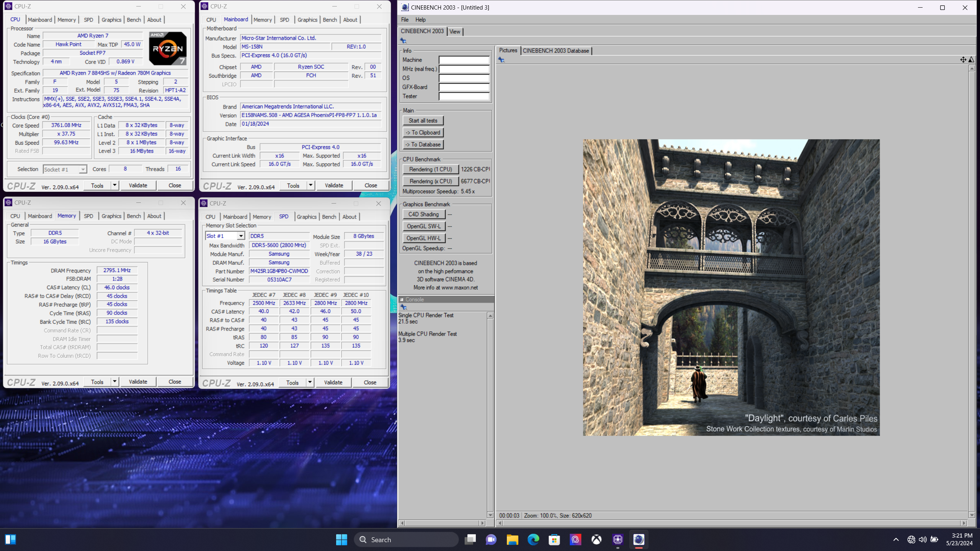Click Validate in top-left CPU-Z window
Viewport: 980px width, 551px height.
pyautogui.click(x=138, y=185)
